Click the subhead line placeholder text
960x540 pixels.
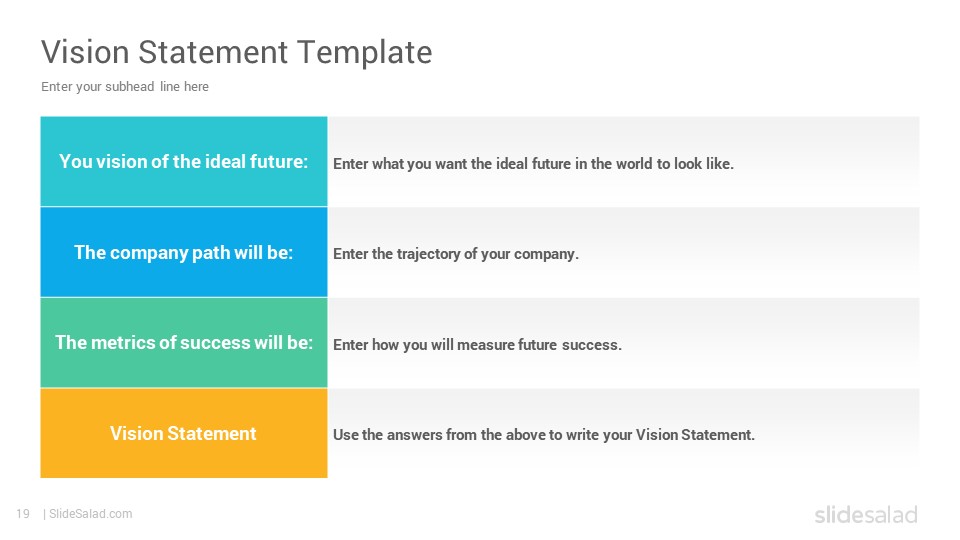125,87
